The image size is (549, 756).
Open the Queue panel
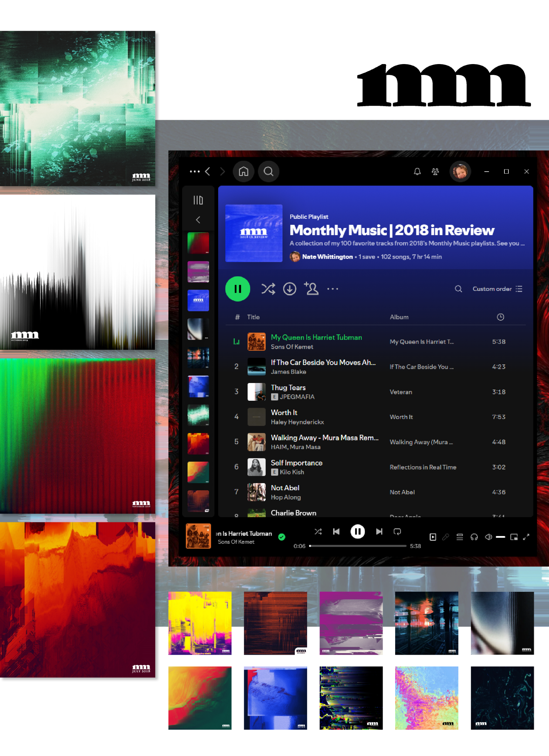(460, 537)
